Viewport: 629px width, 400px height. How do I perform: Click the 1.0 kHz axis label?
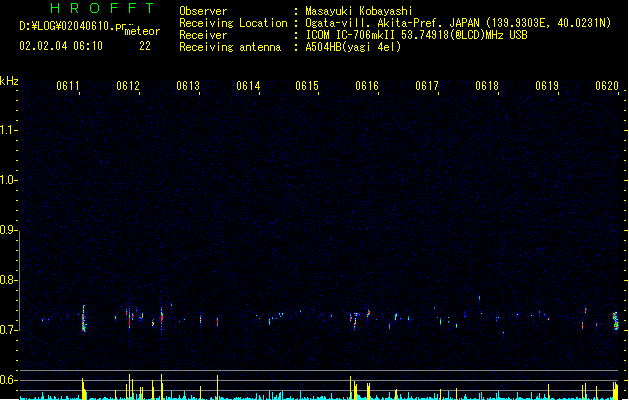click(x=8, y=179)
